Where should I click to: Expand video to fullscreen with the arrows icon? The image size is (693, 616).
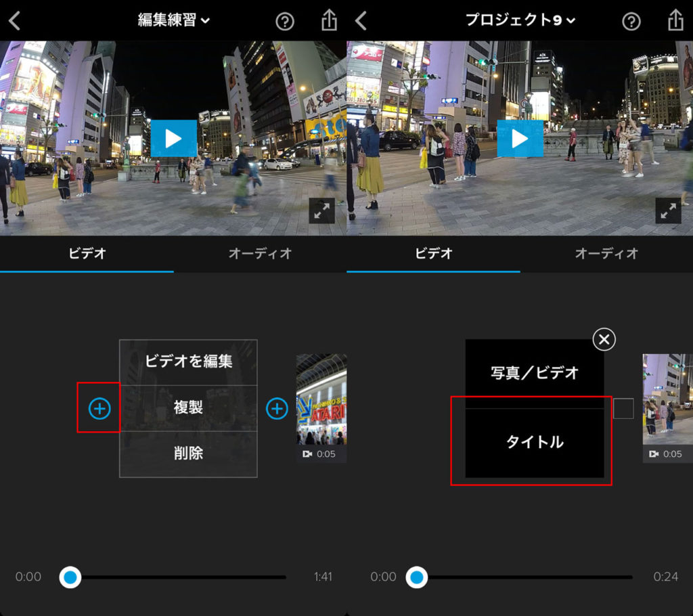click(x=321, y=211)
